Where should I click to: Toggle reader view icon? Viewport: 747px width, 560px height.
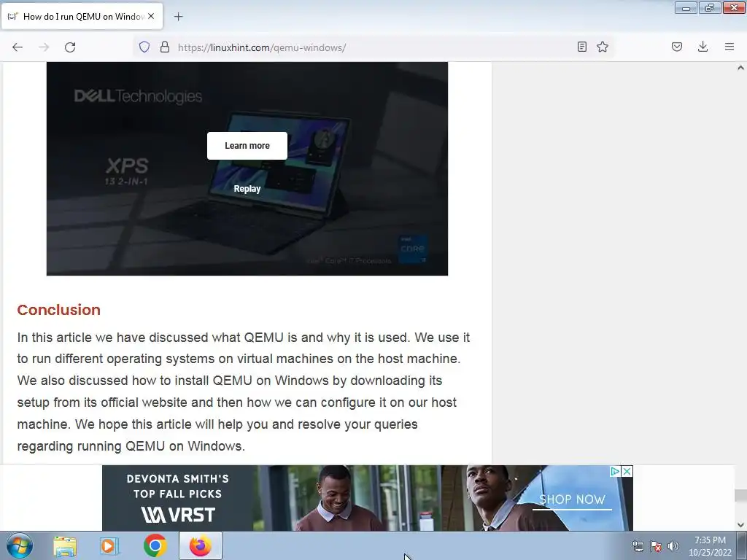tap(581, 47)
